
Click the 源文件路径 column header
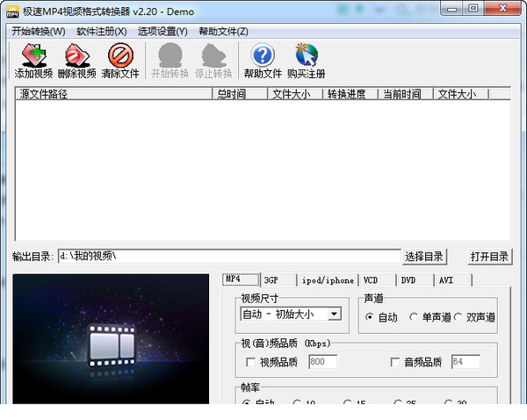click(x=114, y=94)
